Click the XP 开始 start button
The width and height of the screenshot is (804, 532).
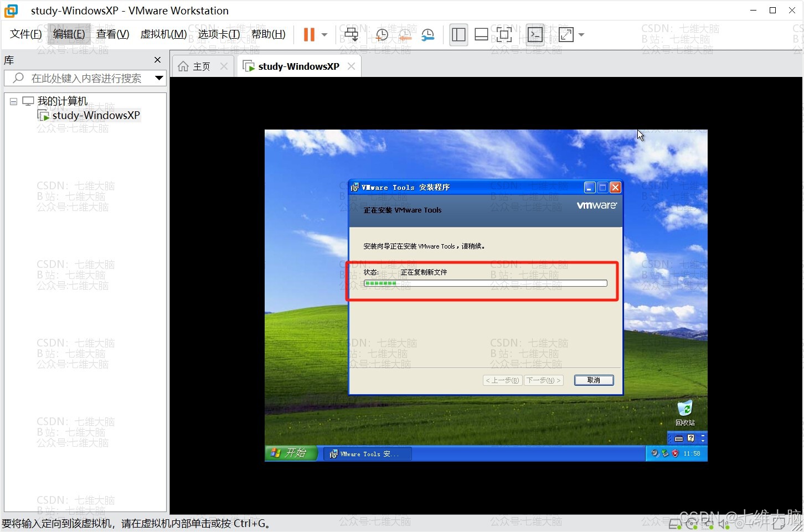click(x=291, y=453)
